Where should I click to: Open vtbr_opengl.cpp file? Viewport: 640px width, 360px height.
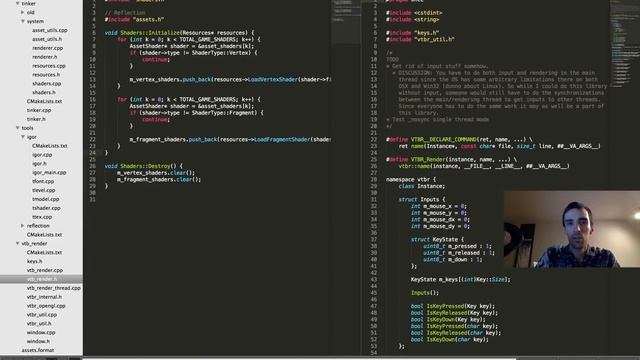46,306
